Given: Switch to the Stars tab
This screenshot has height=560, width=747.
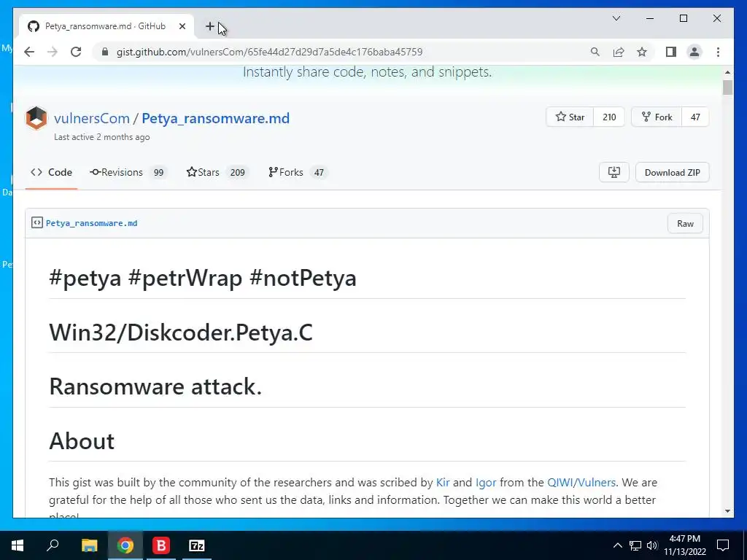Looking at the screenshot, I should (217, 172).
